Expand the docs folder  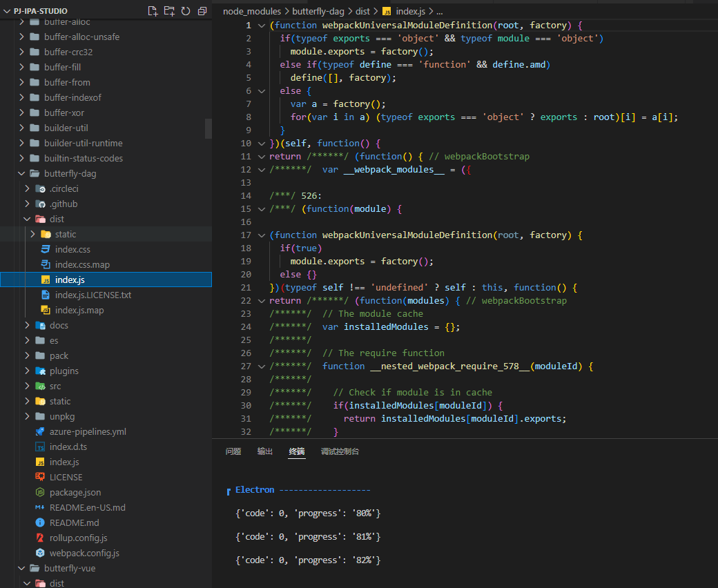pos(27,325)
